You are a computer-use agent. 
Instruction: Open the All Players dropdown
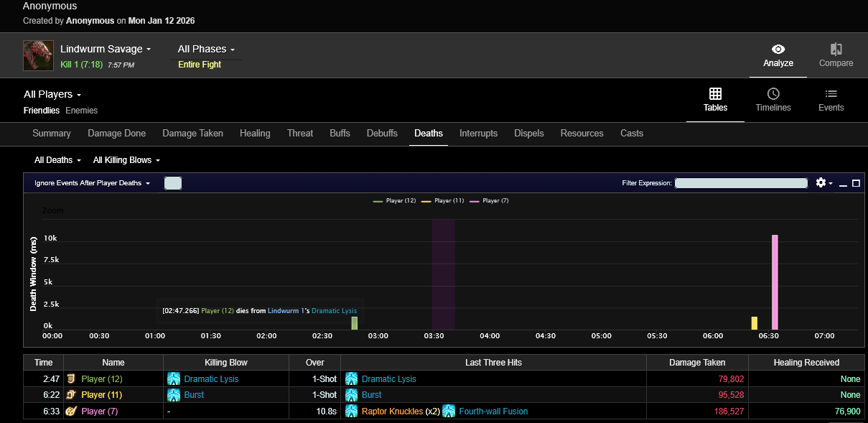pos(52,94)
